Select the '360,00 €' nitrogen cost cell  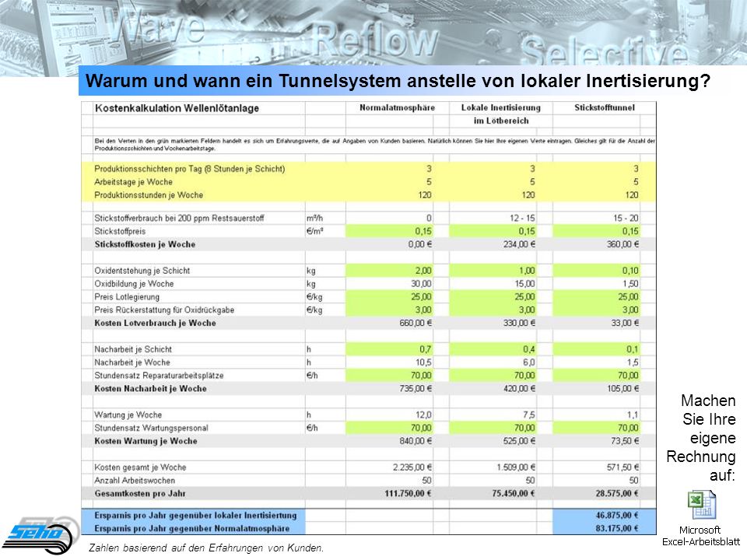tap(622, 244)
